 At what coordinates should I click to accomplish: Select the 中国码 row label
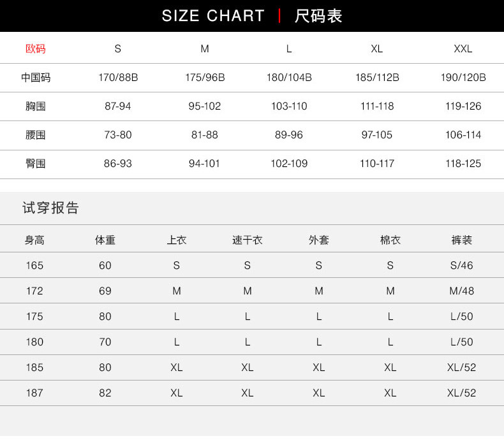(x=36, y=78)
